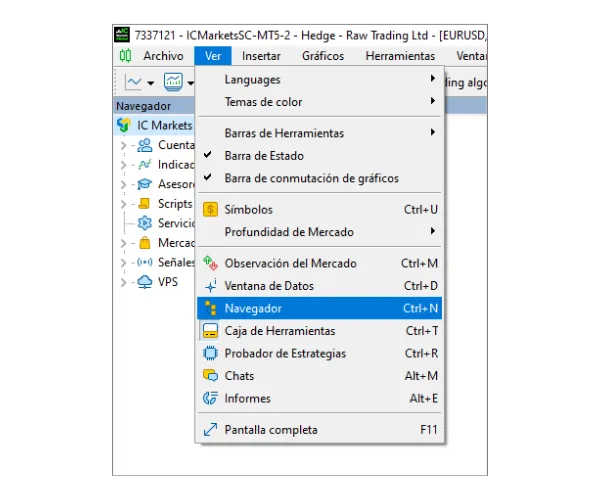Click the IC Markets app logo in title bar
The width and height of the screenshot is (600, 500).
click(x=122, y=35)
